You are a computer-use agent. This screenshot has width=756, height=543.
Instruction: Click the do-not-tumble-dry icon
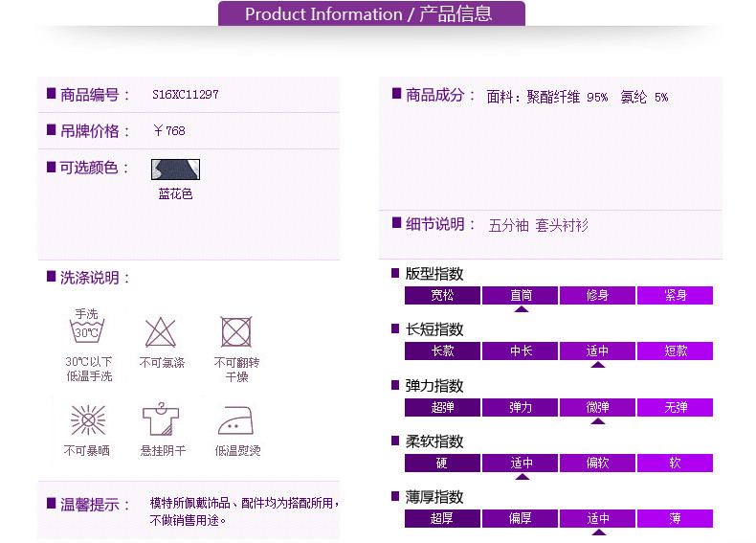[x=236, y=332]
